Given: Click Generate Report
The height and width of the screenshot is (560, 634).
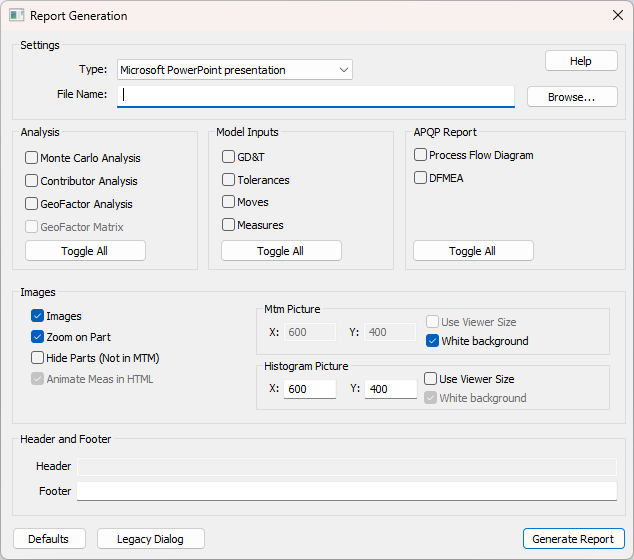Looking at the screenshot, I should click(573, 539).
